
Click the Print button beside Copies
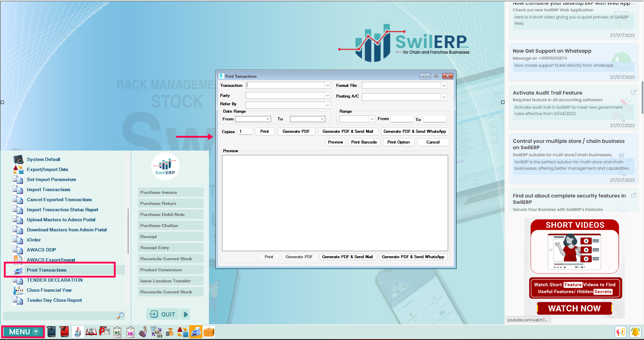[x=265, y=131]
